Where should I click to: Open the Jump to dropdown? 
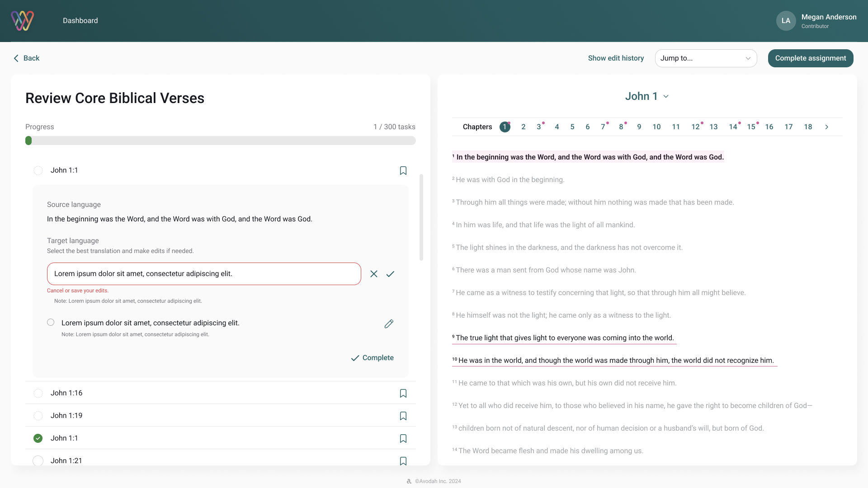[706, 58]
